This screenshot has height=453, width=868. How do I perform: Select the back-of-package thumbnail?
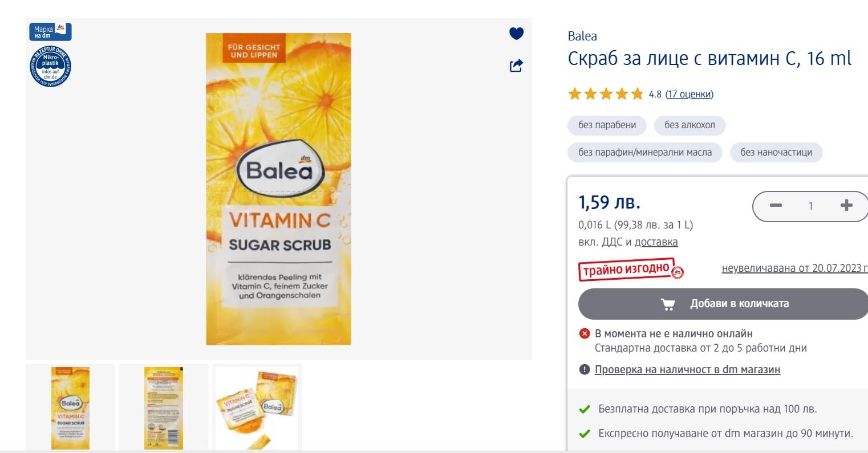(x=163, y=408)
